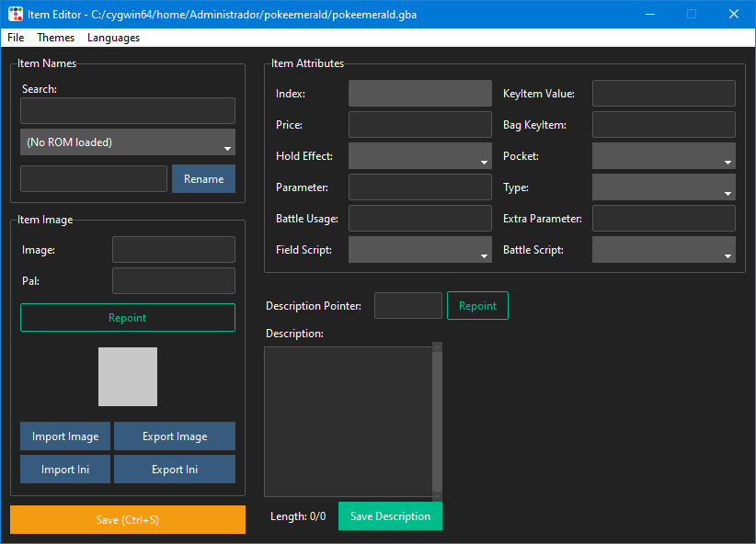Viewport: 756px width, 544px height.
Task: Click the Import Image button
Action: (65, 436)
